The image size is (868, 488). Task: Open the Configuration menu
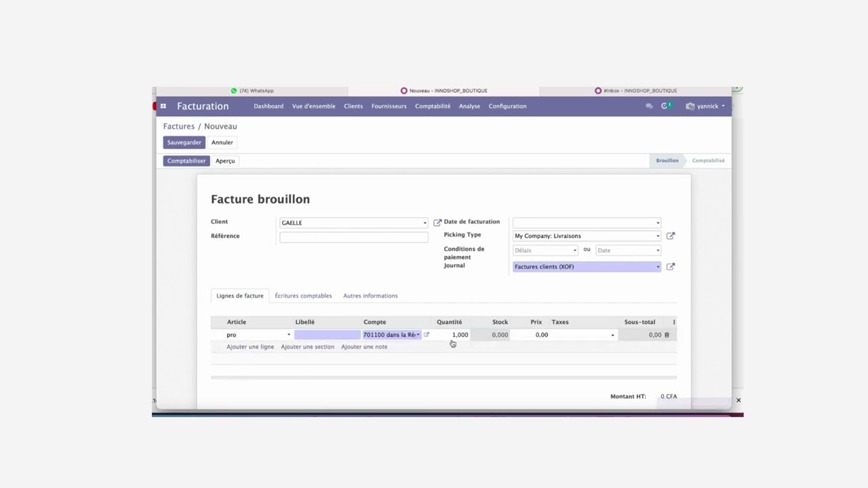coord(507,106)
